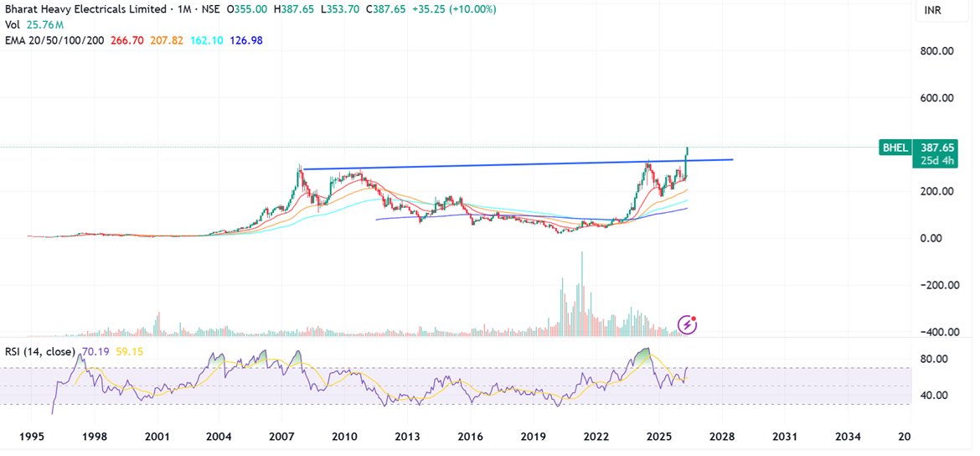Screen dimensions: 980x456
Task: Click the tallest volume bar near 2021
Action: coord(582,293)
